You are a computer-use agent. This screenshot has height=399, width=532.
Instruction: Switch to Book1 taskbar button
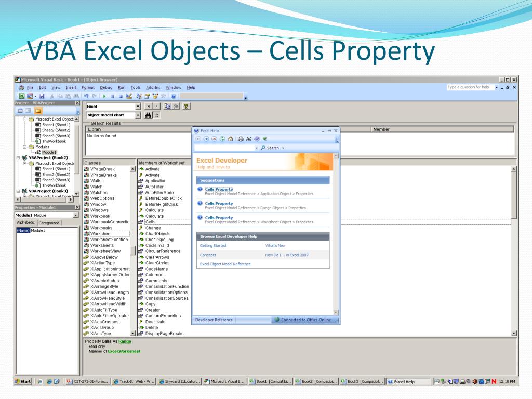point(270,382)
